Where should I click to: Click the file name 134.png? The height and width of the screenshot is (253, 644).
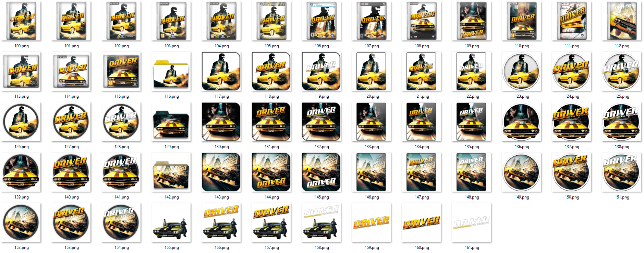pyautogui.click(x=422, y=147)
